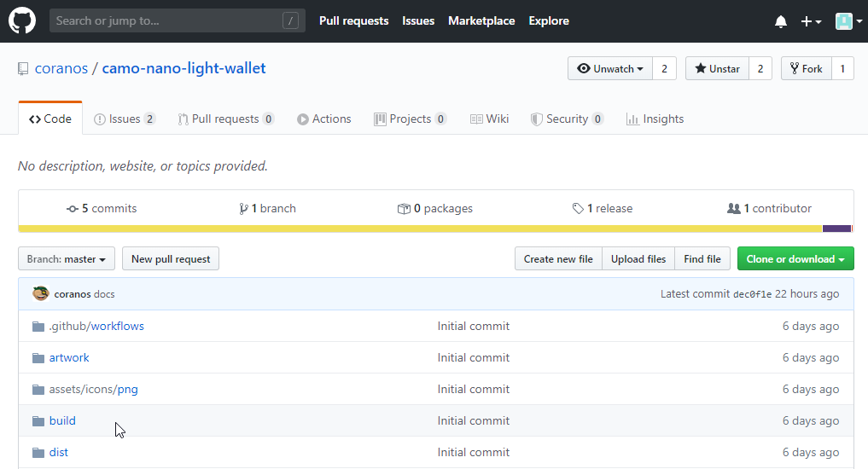This screenshot has width=868, height=469.
Task: Click folder icon next to assets/icons/png
Action: coord(38,390)
